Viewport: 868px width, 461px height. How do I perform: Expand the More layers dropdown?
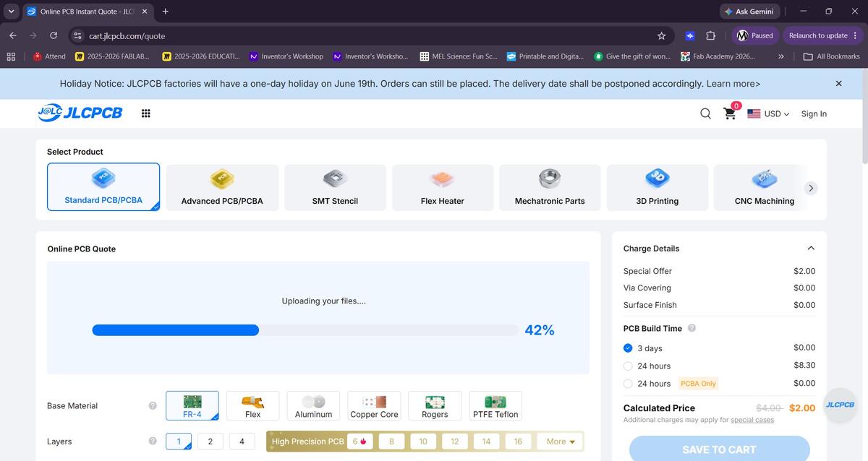click(x=561, y=441)
